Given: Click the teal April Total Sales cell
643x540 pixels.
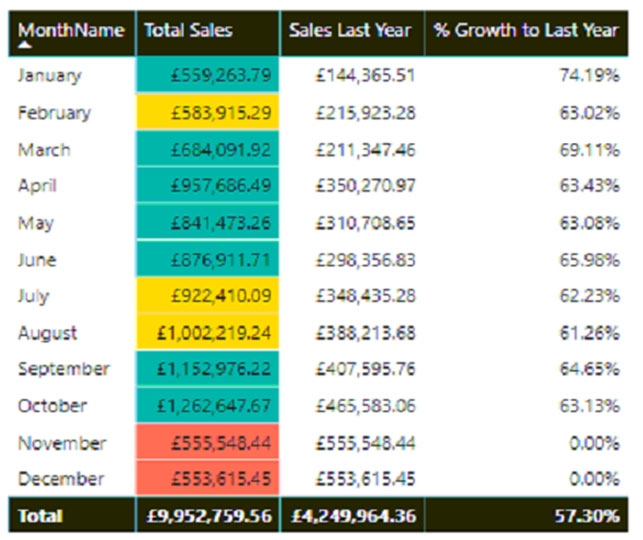Looking at the screenshot, I should pyautogui.click(x=208, y=185).
